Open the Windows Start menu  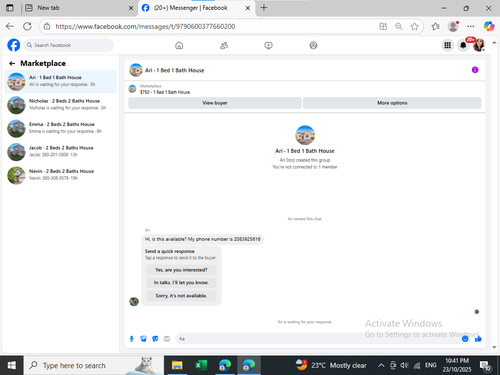pos(12,365)
